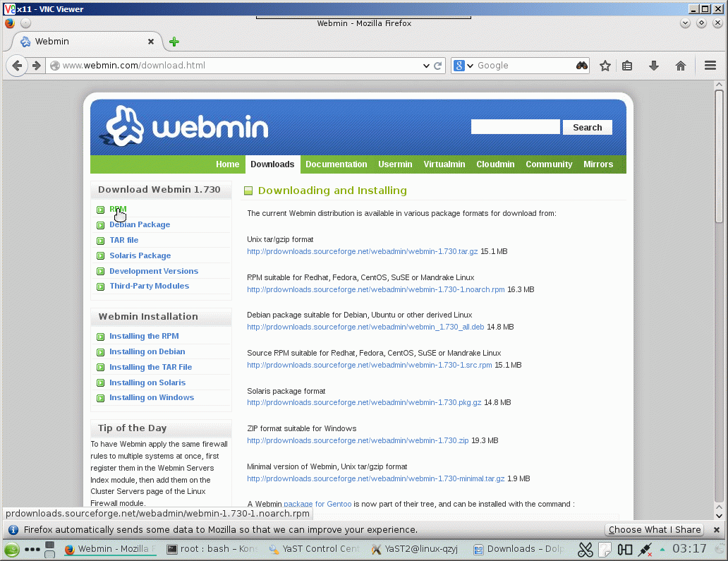The image size is (728, 561).
Task: Show bookmarks list icon
Action: pos(627,66)
